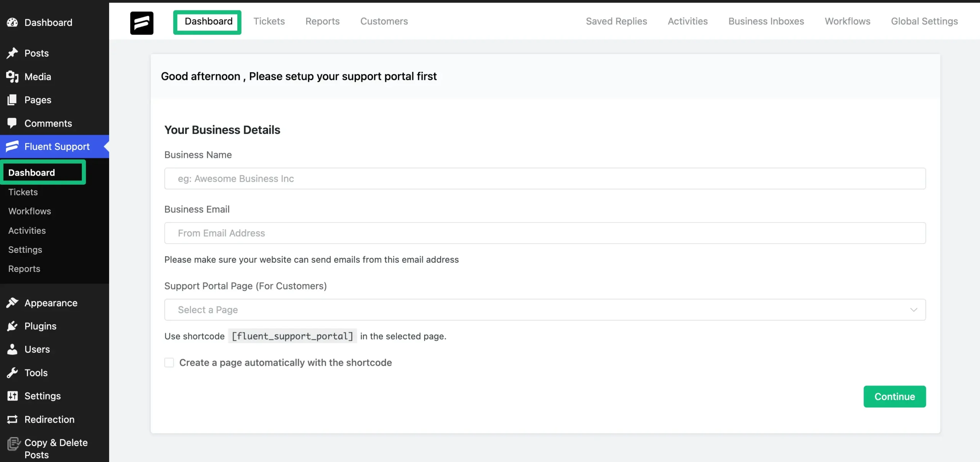Open the Select a Page dropdown
Image resolution: width=980 pixels, height=462 pixels.
point(545,310)
